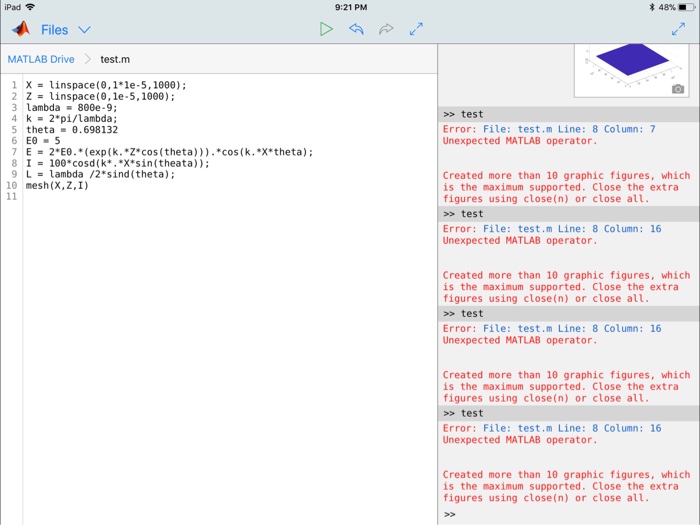Tap the Bluetooth status icon

coord(651,7)
